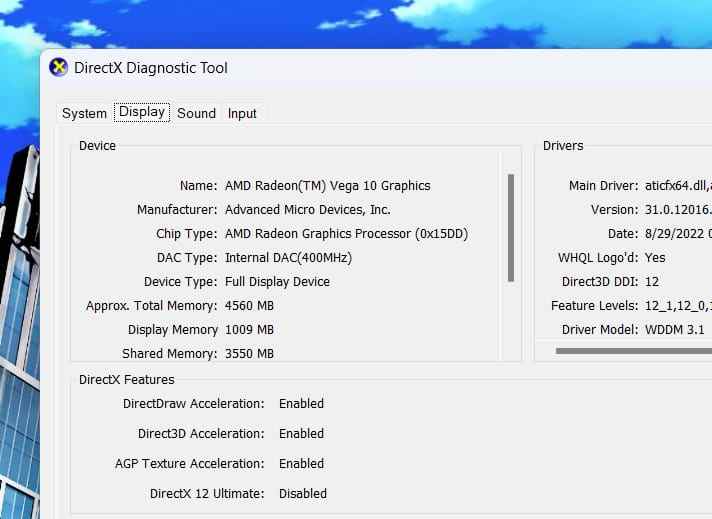Open the Sound tab
712x519 pixels.
pos(196,113)
